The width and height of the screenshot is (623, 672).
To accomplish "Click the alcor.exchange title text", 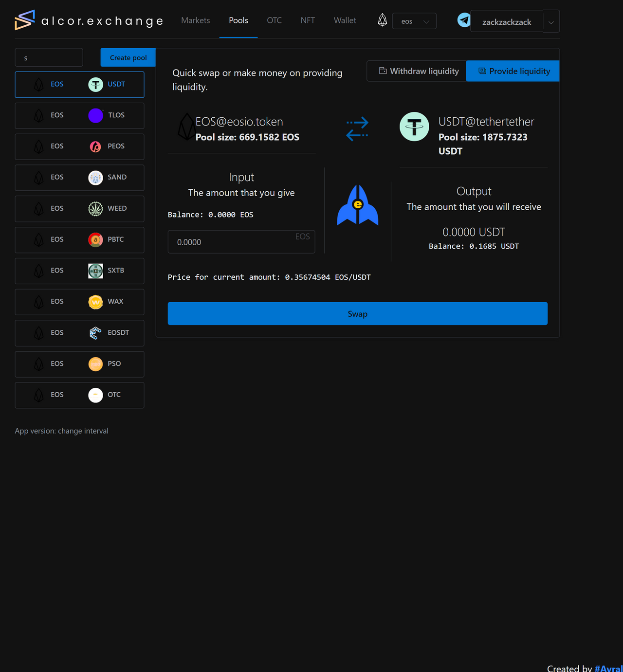I will point(102,21).
